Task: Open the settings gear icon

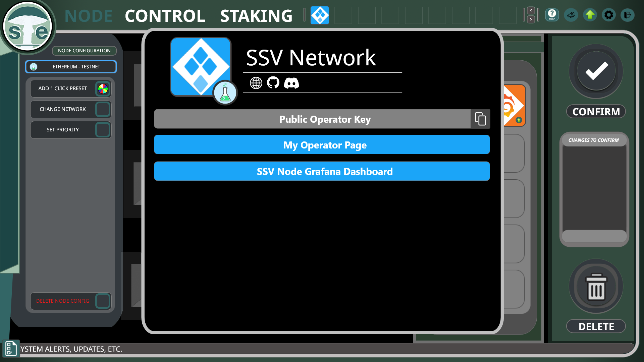Action: [x=609, y=15]
